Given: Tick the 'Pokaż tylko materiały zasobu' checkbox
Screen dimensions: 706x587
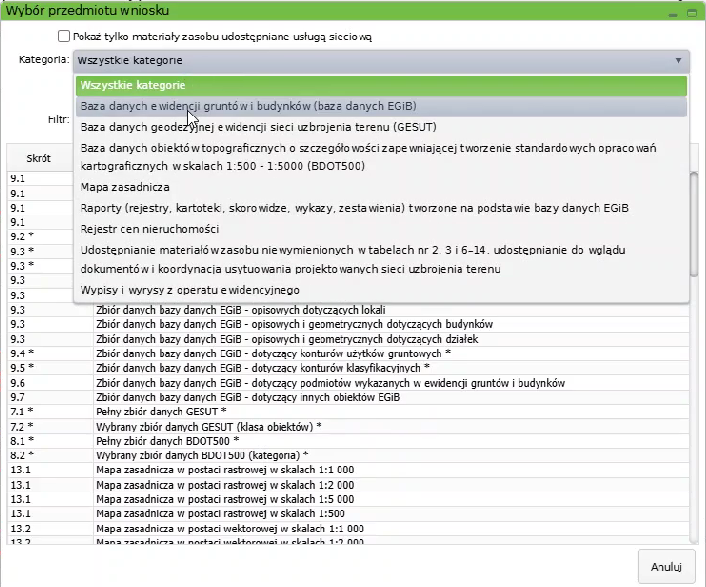Looking at the screenshot, I should (65, 36).
